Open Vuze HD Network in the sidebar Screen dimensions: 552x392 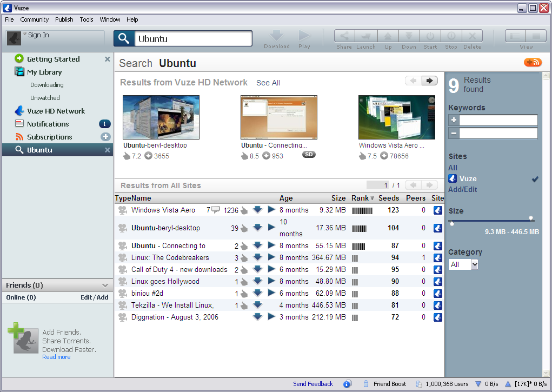[x=56, y=111]
